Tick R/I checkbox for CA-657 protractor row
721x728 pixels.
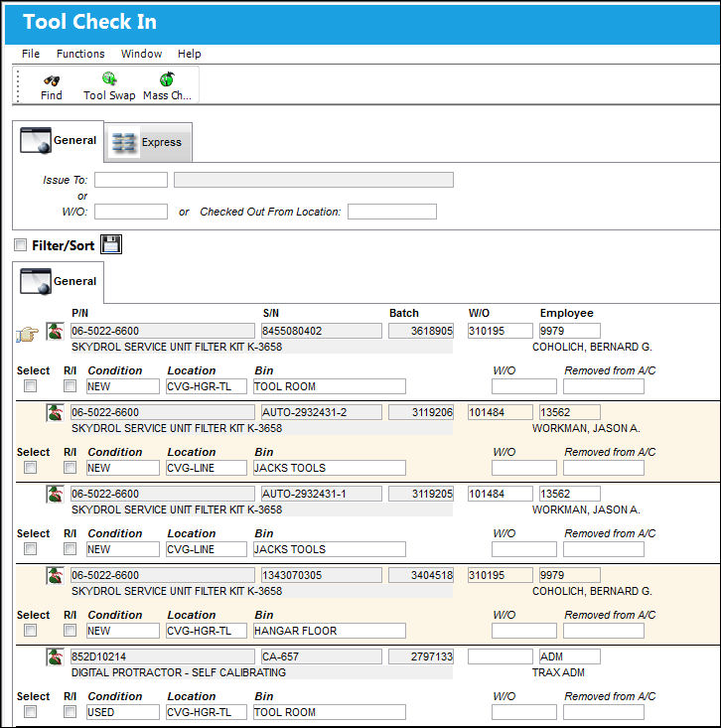(71, 711)
